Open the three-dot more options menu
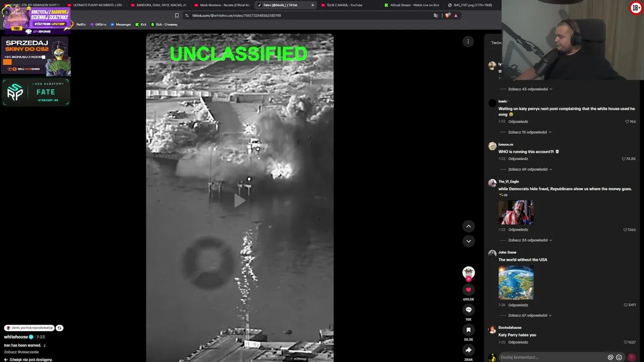This screenshot has height=362, width=644. (468, 42)
